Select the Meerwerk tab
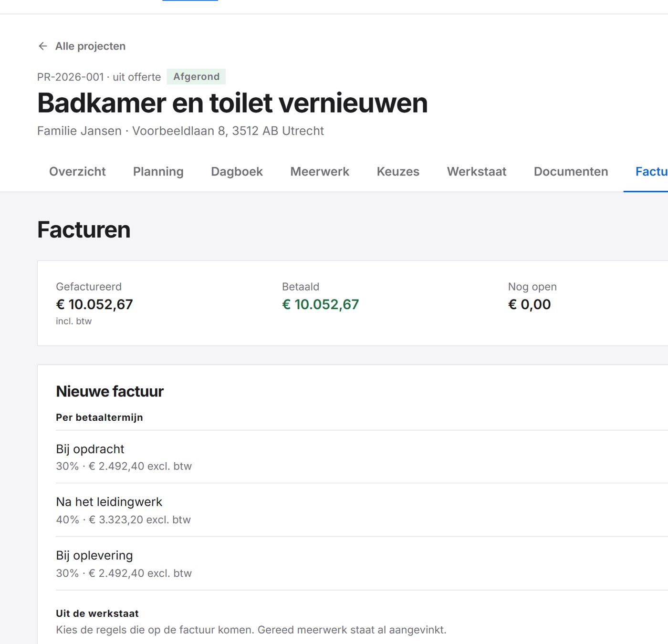The height and width of the screenshot is (644, 668). [320, 172]
